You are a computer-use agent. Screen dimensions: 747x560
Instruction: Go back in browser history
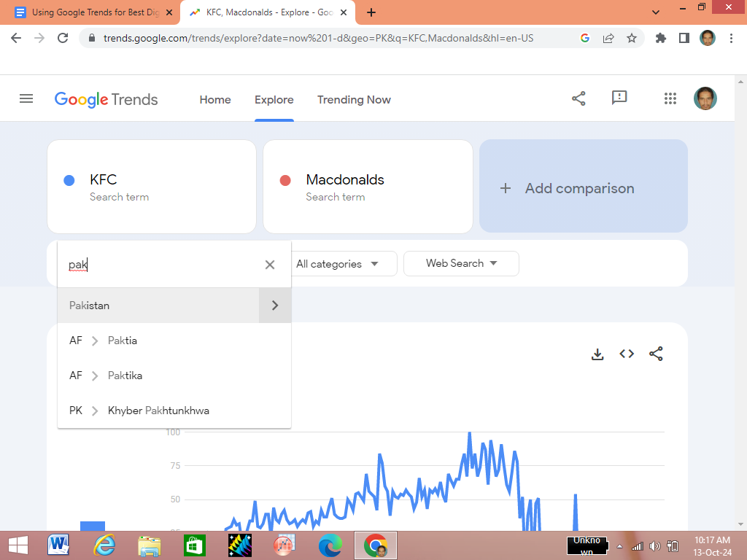[x=16, y=38]
